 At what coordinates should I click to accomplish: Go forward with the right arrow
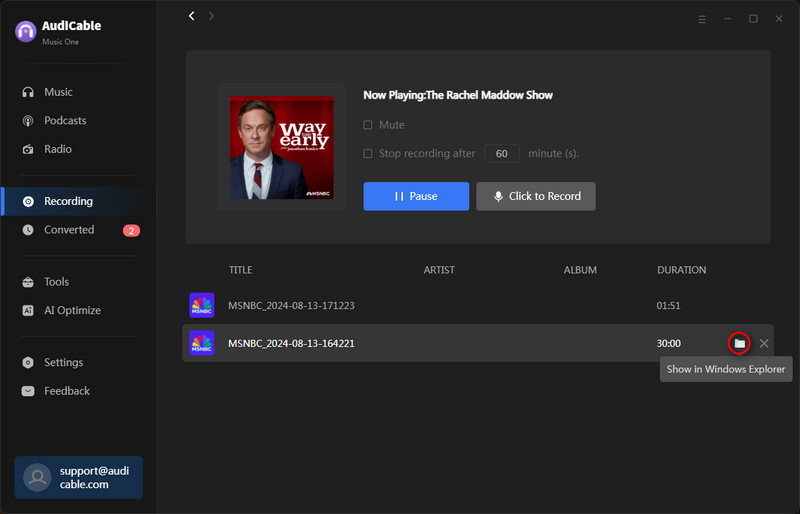pos(211,16)
